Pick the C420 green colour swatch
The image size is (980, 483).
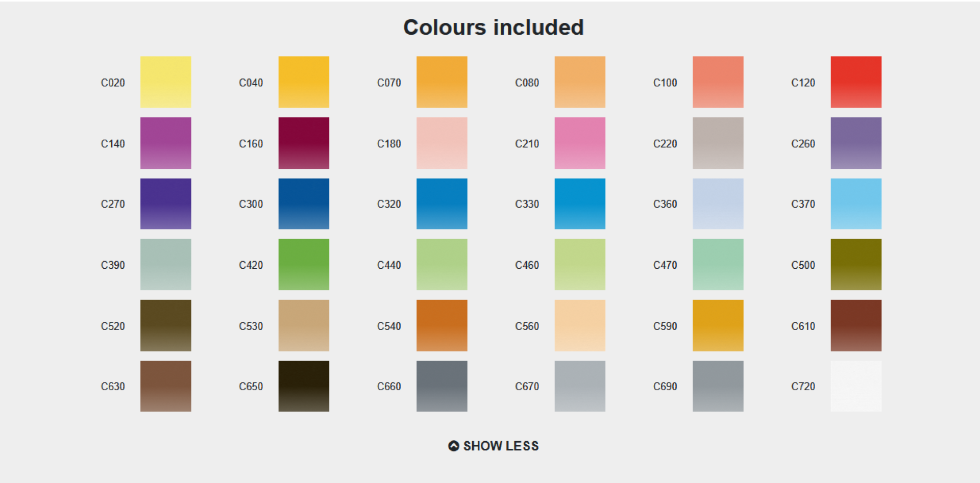[304, 264]
